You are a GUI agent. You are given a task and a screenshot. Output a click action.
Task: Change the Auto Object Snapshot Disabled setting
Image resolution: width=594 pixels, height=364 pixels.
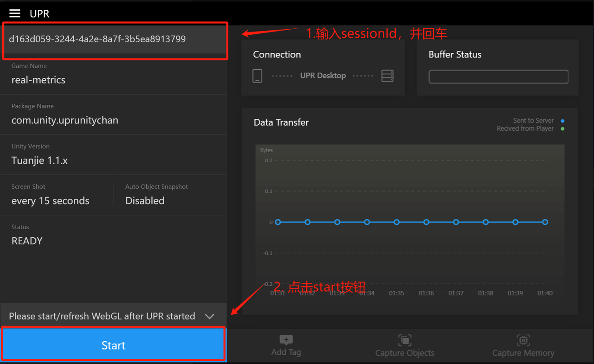(x=145, y=201)
